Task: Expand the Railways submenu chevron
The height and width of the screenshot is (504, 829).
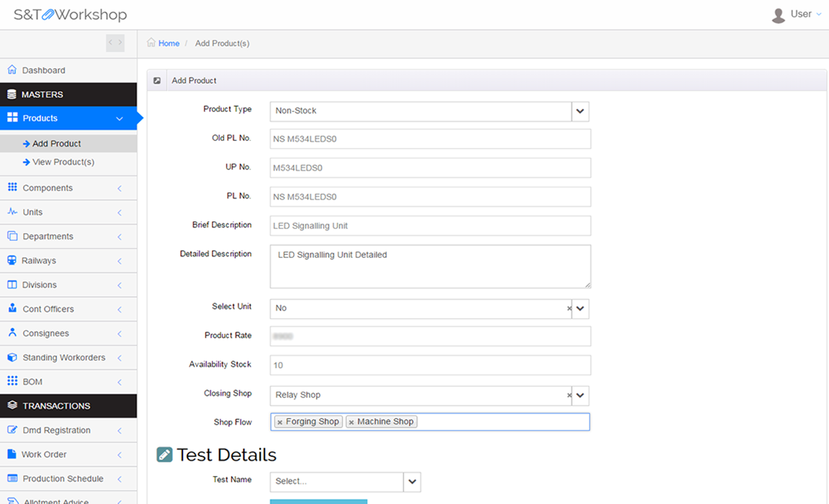Action: pyautogui.click(x=120, y=261)
